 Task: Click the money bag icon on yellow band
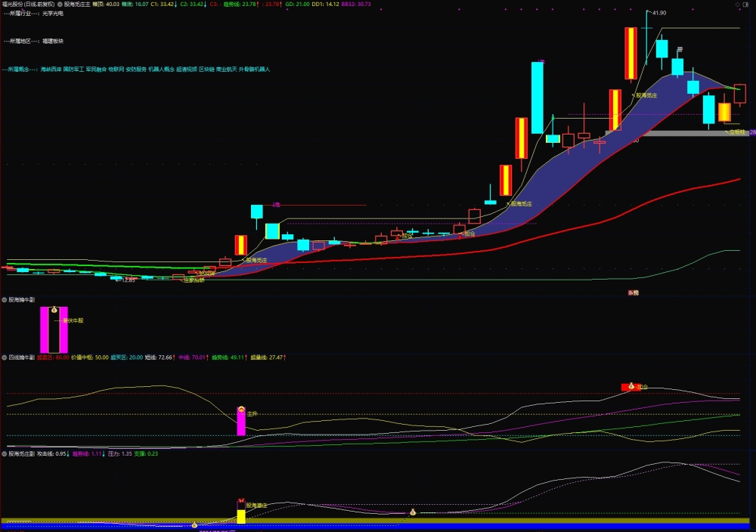[x=413, y=512]
